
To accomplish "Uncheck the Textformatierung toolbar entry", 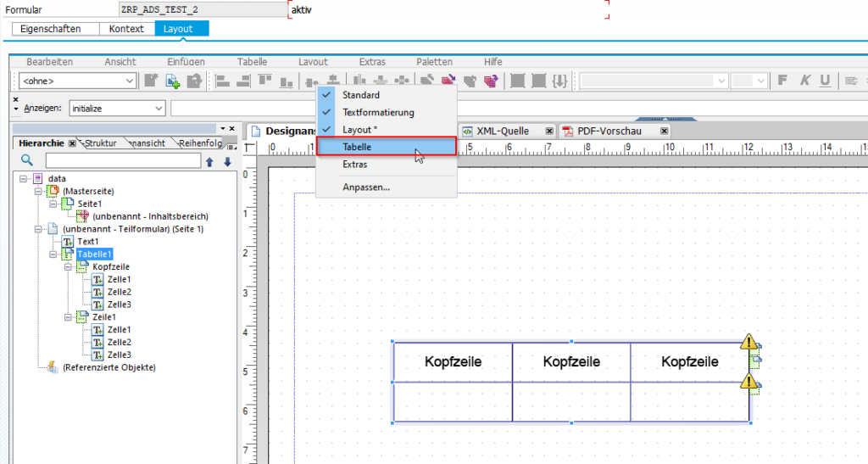I will 378,112.
